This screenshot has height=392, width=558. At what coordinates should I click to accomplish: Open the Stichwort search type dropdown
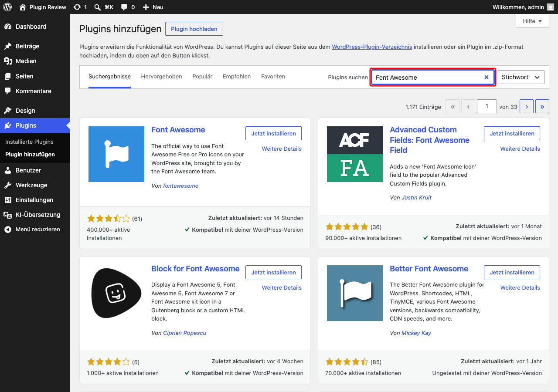(x=521, y=77)
